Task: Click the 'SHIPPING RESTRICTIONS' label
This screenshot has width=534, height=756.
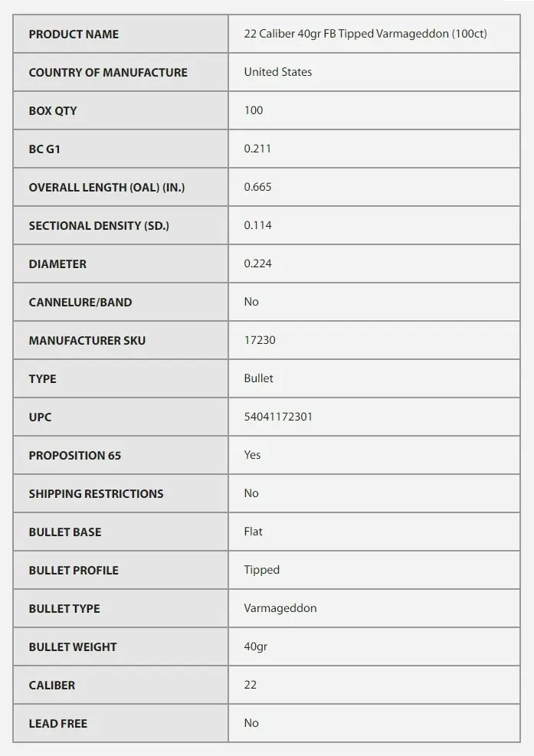Action: click(x=96, y=493)
